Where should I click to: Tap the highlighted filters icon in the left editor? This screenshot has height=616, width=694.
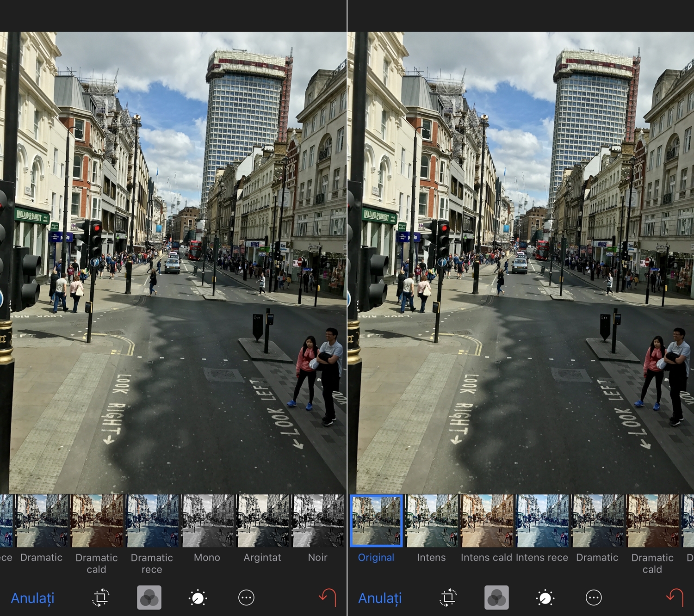(x=149, y=598)
